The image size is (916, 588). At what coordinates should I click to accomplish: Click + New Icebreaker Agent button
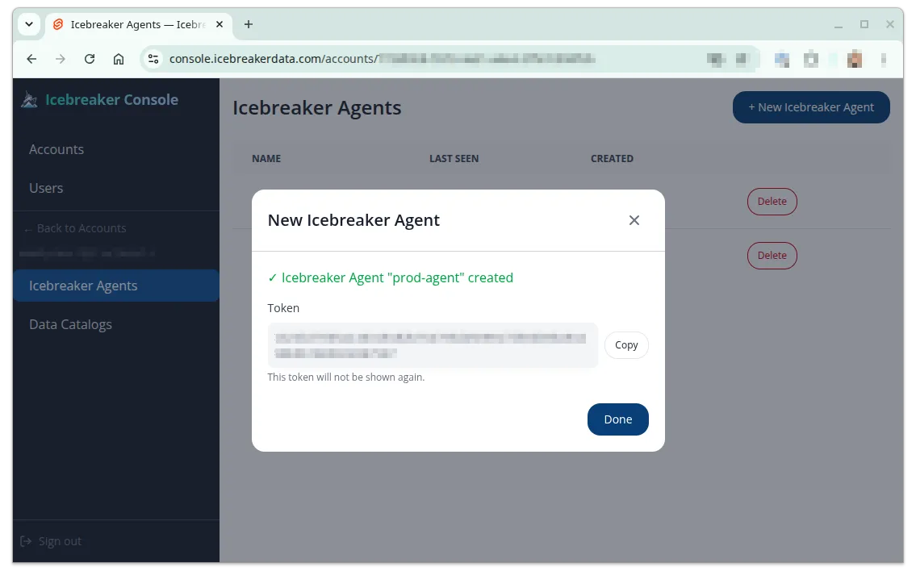[811, 107]
